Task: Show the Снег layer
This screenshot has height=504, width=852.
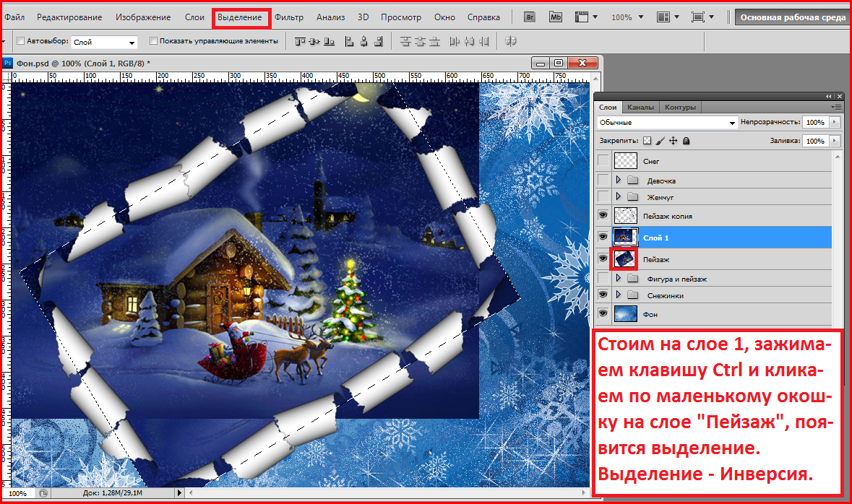Action: point(603,161)
